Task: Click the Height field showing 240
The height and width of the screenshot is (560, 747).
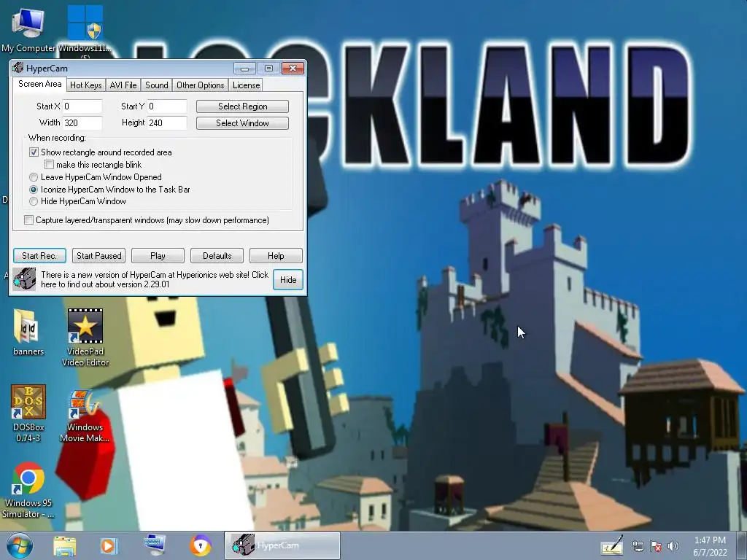Action: coord(167,122)
